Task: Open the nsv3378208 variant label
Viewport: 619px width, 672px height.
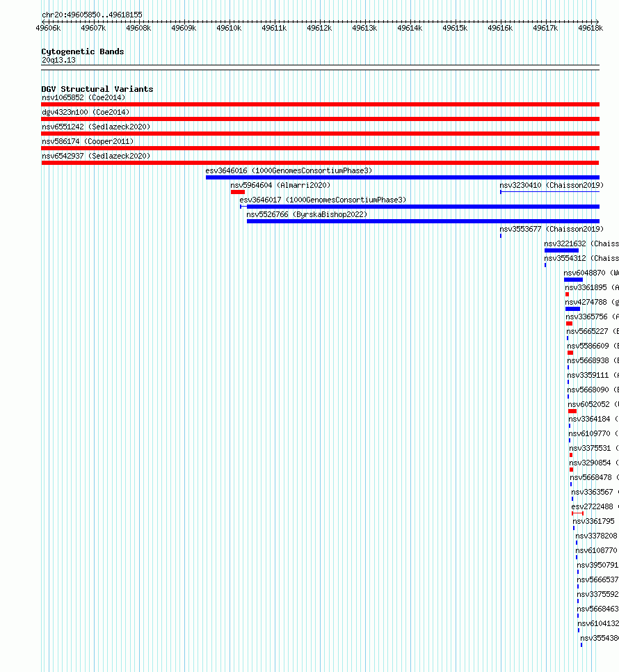Action: [x=596, y=535]
